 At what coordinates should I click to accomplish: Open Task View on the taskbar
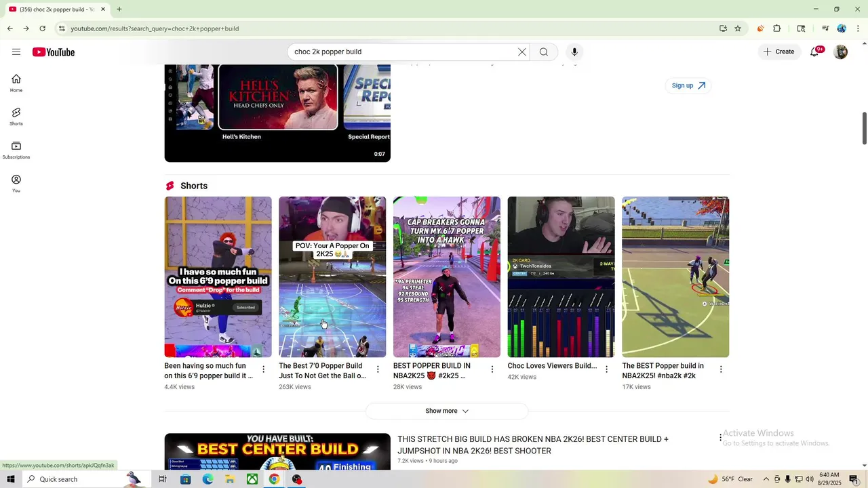click(x=163, y=479)
